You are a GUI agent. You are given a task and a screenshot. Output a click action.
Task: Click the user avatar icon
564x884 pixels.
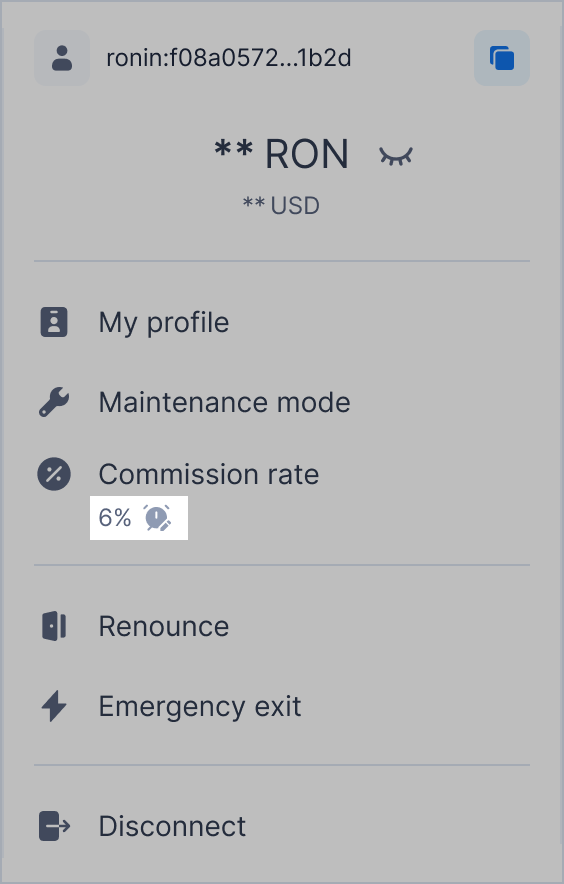click(x=62, y=58)
